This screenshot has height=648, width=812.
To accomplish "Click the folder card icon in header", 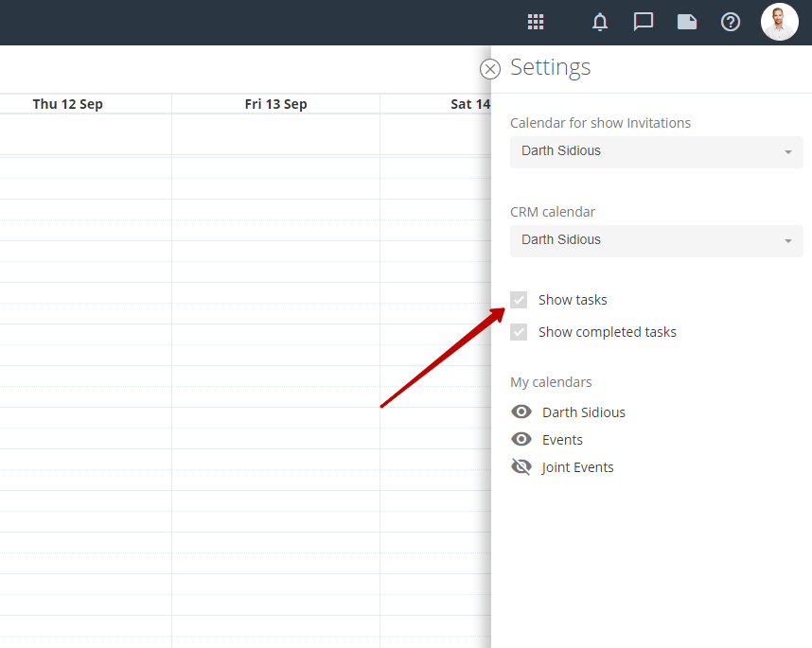I will point(687,22).
